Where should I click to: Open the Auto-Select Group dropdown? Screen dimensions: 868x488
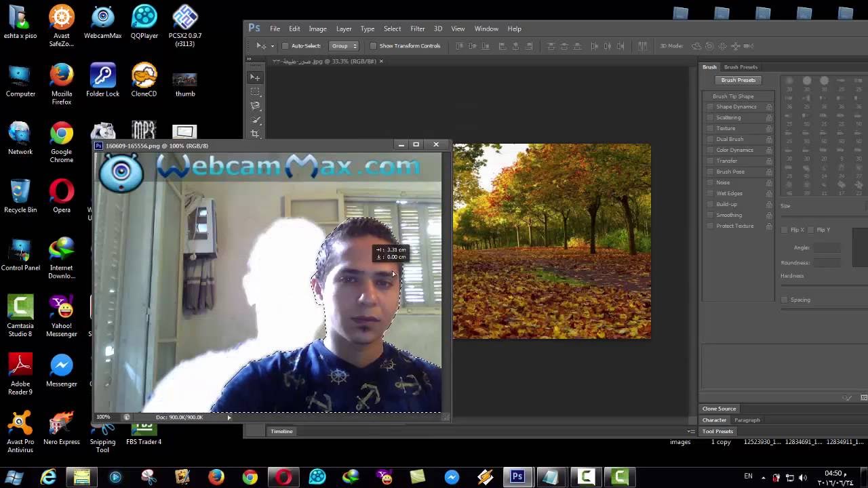pyautogui.click(x=344, y=46)
